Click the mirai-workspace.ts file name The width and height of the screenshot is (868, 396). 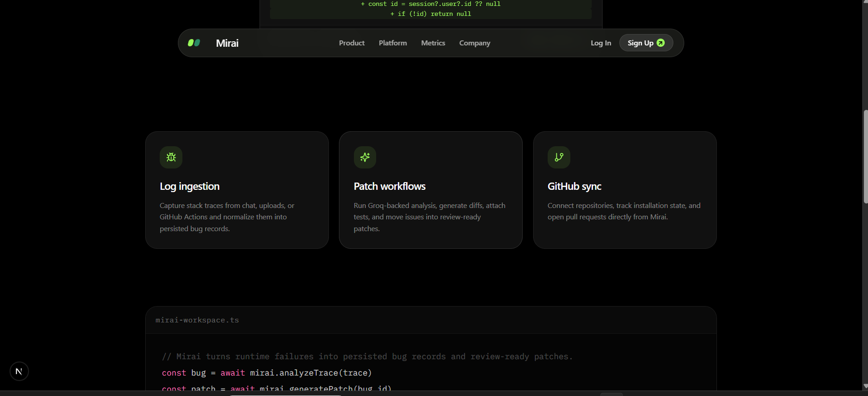click(x=197, y=320)
